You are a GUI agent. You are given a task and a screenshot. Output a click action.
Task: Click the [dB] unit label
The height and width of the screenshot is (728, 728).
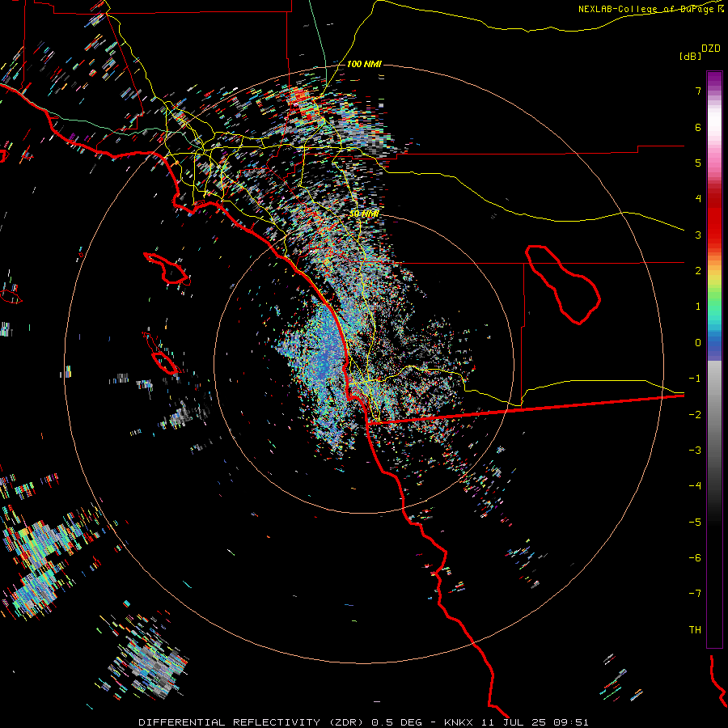coord(691,56)
